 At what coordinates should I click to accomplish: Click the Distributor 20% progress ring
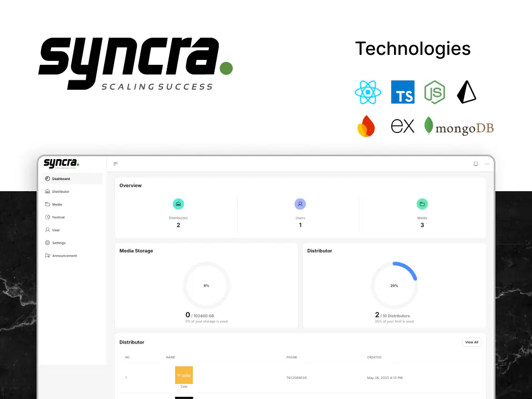(x=394, y=286)
